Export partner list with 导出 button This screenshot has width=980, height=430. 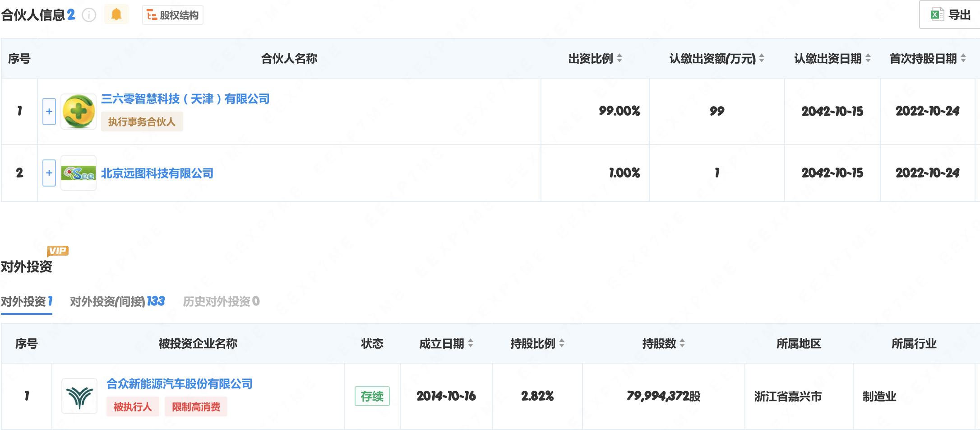click(950, 15)
